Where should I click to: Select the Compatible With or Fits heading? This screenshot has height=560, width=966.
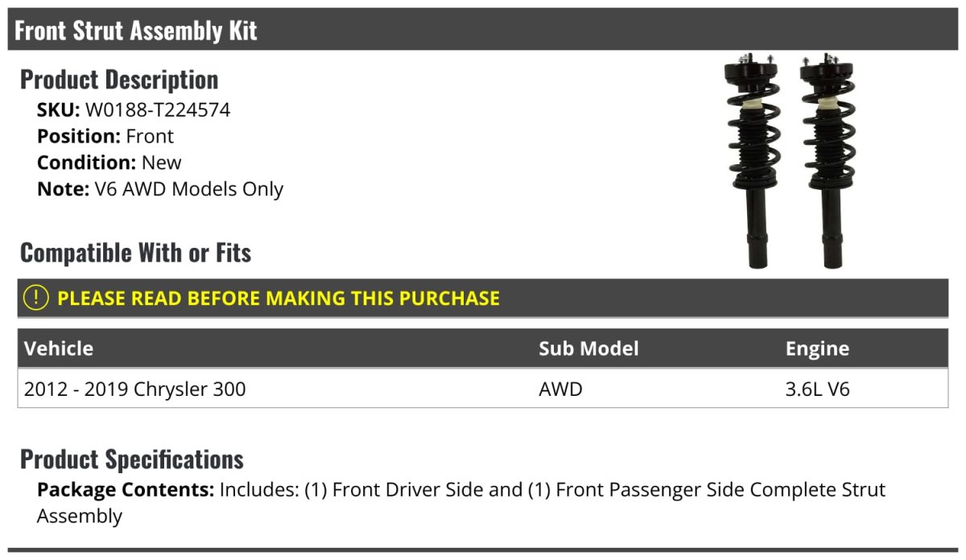pos(135,253)
